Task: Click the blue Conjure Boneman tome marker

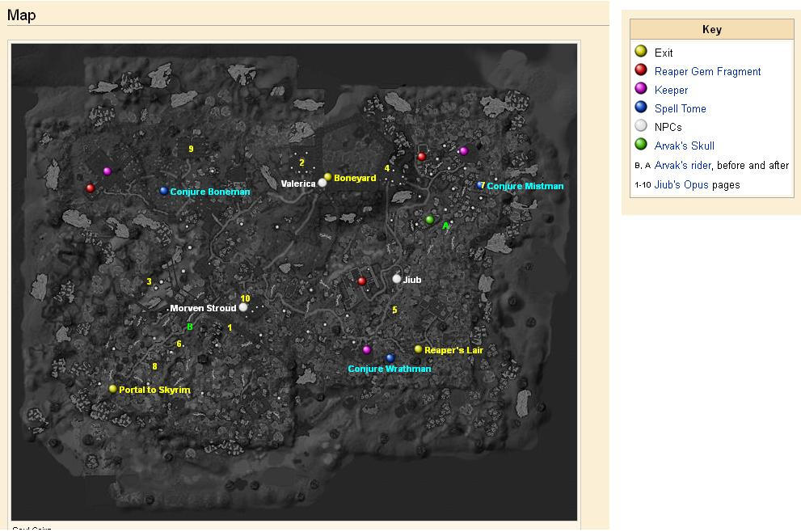Action: coord(163,191)
